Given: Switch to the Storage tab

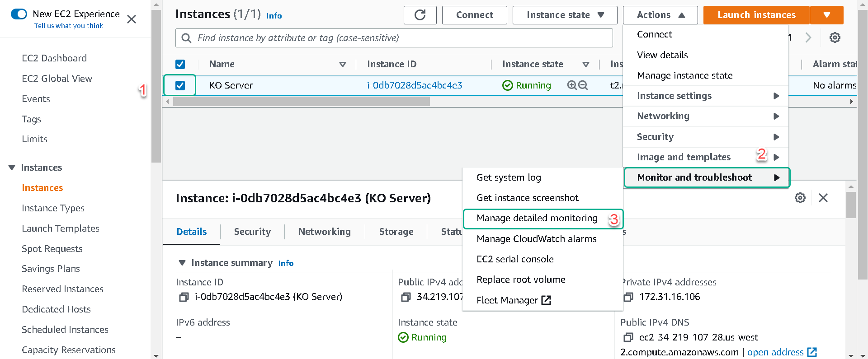Looking at the screenshot, I should pos(396,232).
